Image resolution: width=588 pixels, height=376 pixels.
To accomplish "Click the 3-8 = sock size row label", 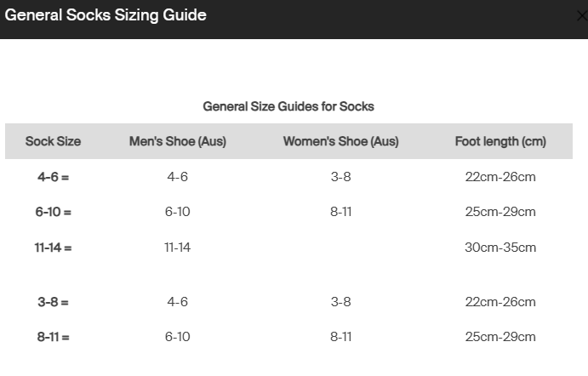I will 53,302.
